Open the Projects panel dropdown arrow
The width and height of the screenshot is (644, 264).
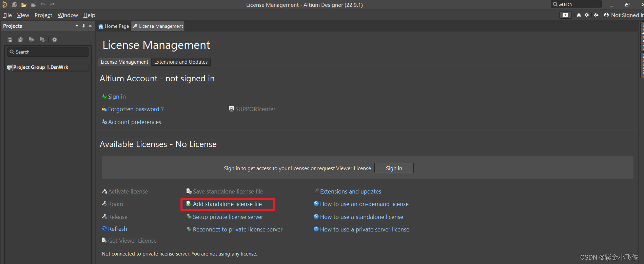77,26
